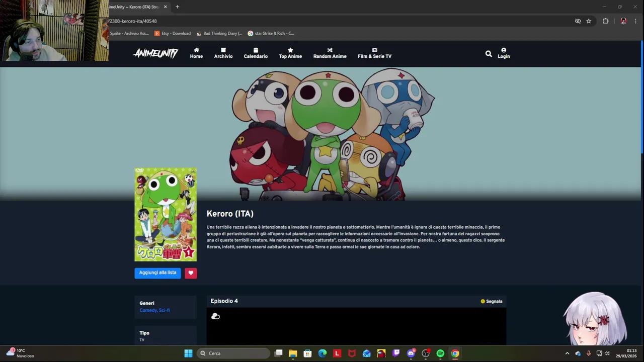Switch to Chrome on the taskbar
This screenshot has height=362, width=644.
coord(455,353)
